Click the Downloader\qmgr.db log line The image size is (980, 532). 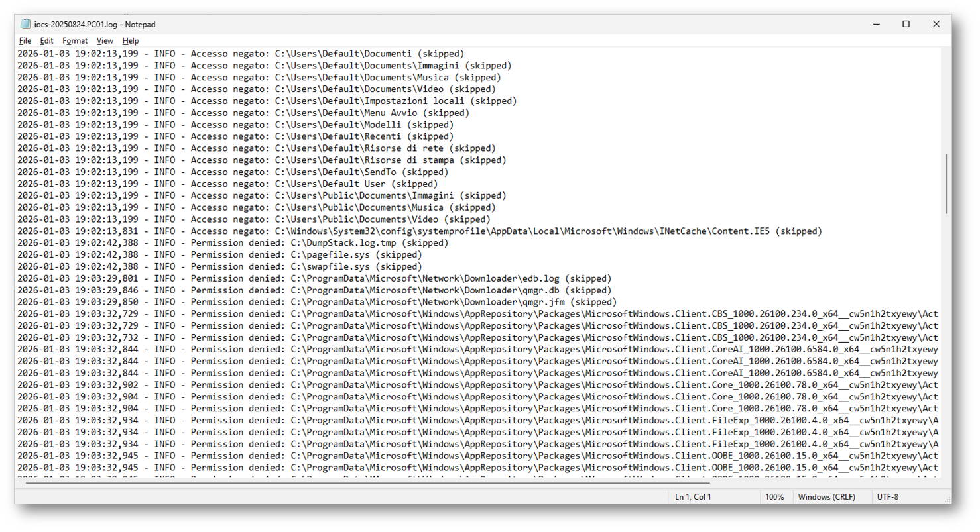click(x=314, y=291)
